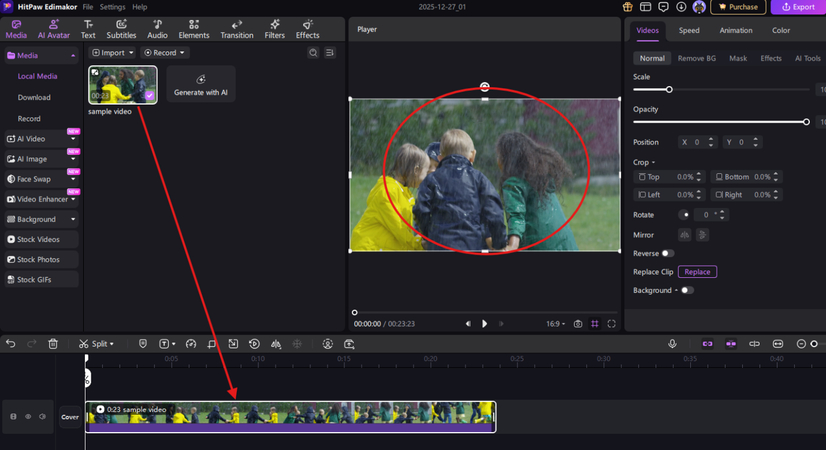Expand the Video Enhancer section
The image size is (826, 450).
[73, 199]
